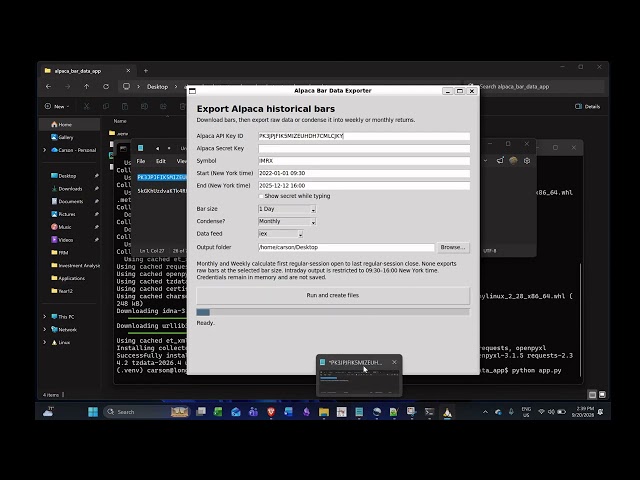Unpin Desktop using its pin icon
Screen dimensions: 640x480
pyautogui.click(x=97, y=176)
